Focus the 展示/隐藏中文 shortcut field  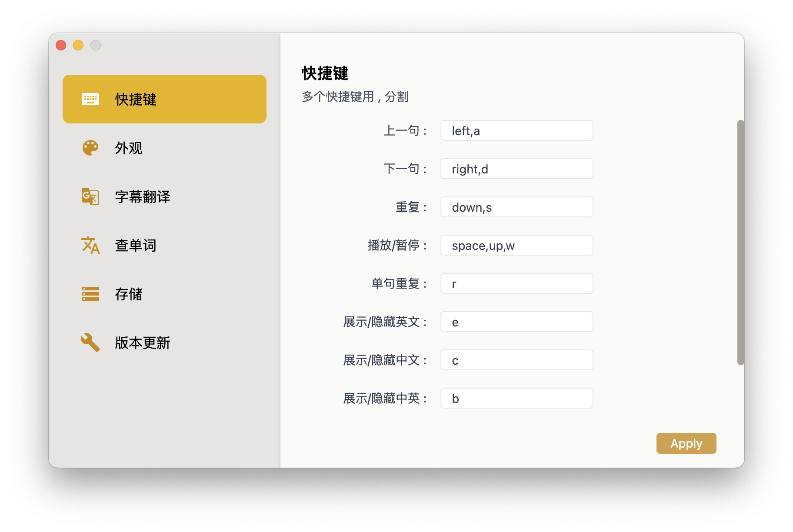point(516,360)
